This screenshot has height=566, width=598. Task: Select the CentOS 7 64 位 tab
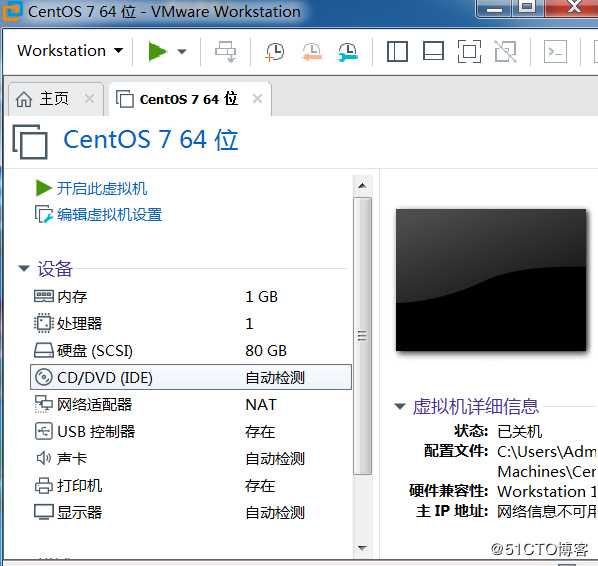[x=190, y=99]
